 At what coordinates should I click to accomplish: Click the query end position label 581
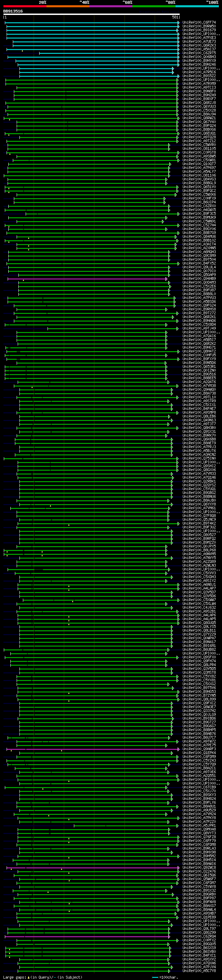pyautogui.click(x=175, y=17)
